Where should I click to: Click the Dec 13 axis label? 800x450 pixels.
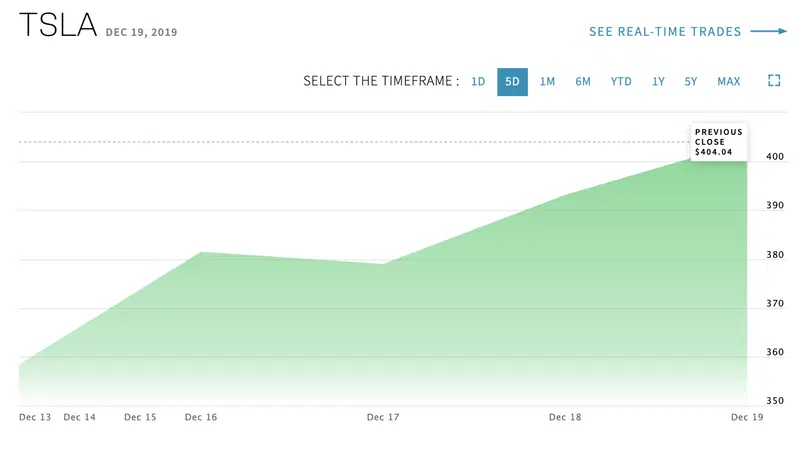[x=35, y=417]
